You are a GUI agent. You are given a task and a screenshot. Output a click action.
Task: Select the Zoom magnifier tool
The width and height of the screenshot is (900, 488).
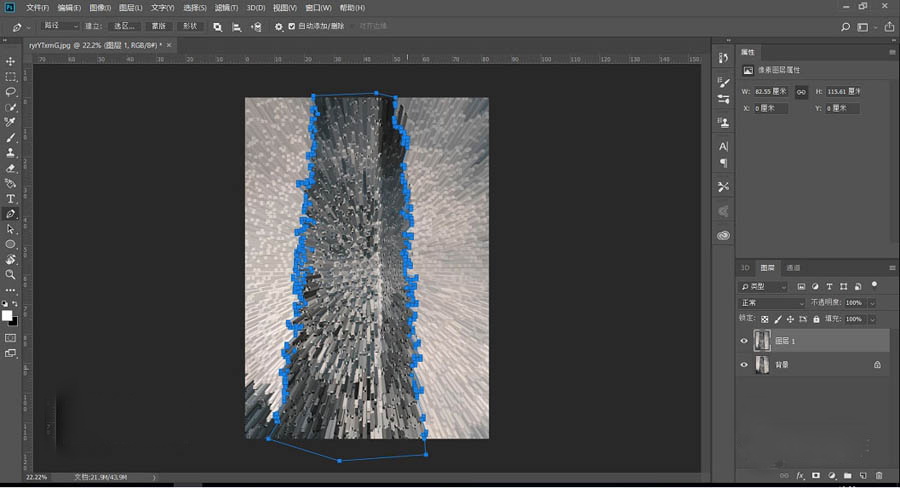tap(11, 274)
